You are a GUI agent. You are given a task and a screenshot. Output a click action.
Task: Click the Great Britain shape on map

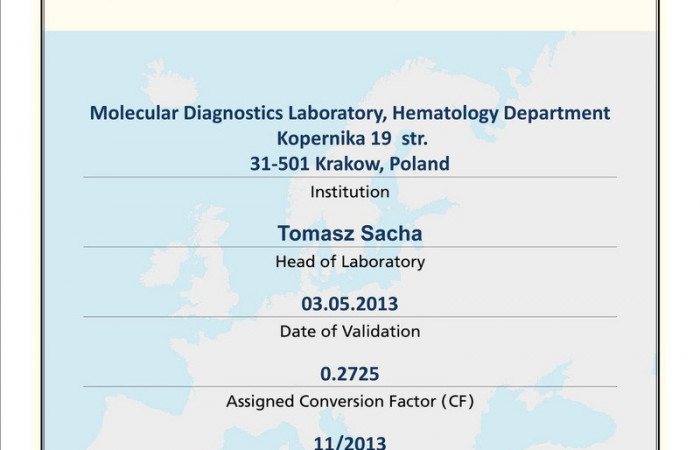pos(213,262)
